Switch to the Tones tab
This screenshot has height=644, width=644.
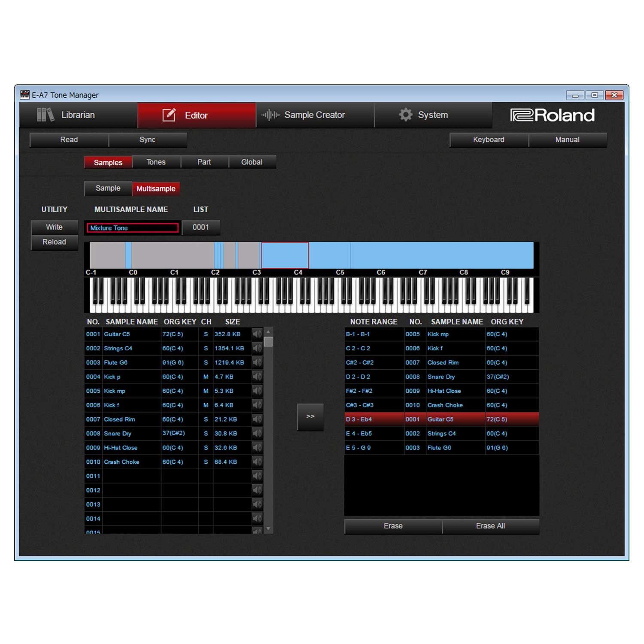tap(156, 162)
